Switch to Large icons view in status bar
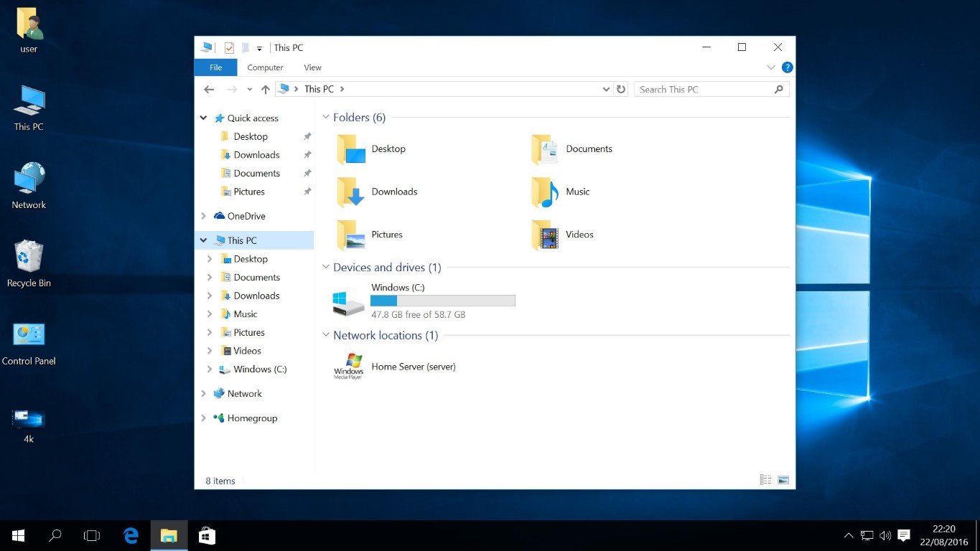The height and width of the screenshot is (551, 980). click(x=783, y=480)
